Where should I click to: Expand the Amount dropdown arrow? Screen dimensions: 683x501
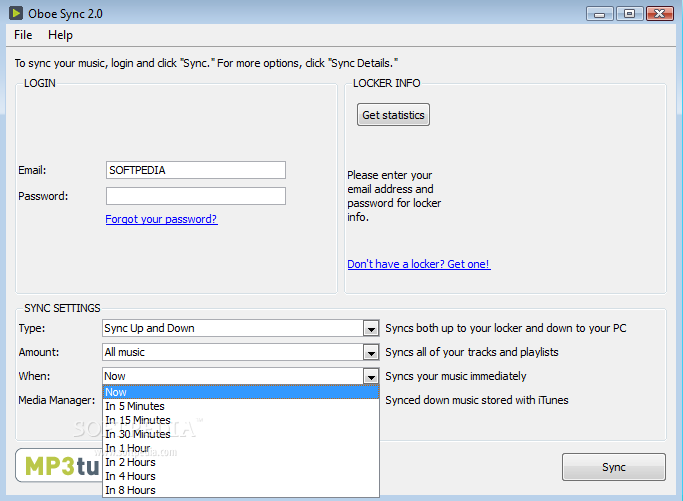pyautogui.click(x=371, y=353)
